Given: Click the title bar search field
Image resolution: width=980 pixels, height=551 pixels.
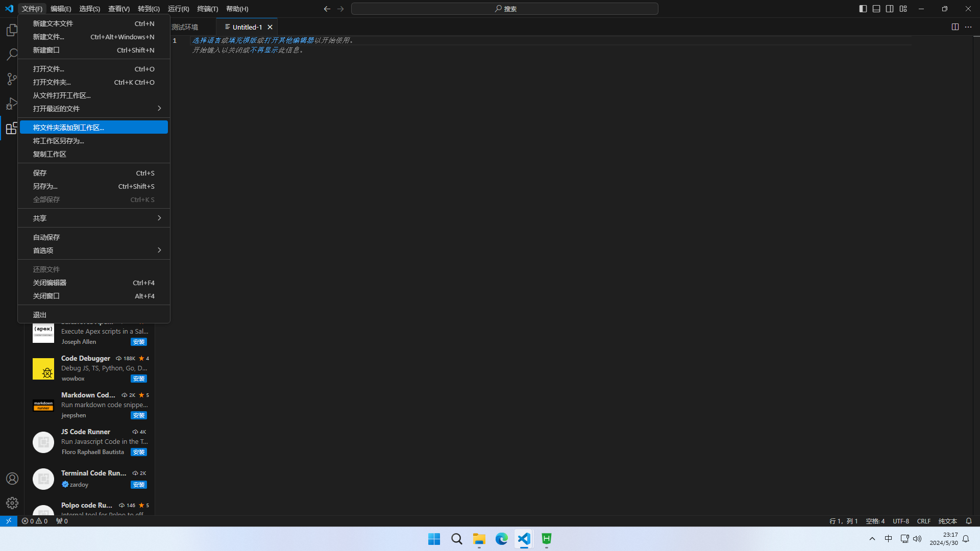Looking at the screenshot, I should 504,9.
